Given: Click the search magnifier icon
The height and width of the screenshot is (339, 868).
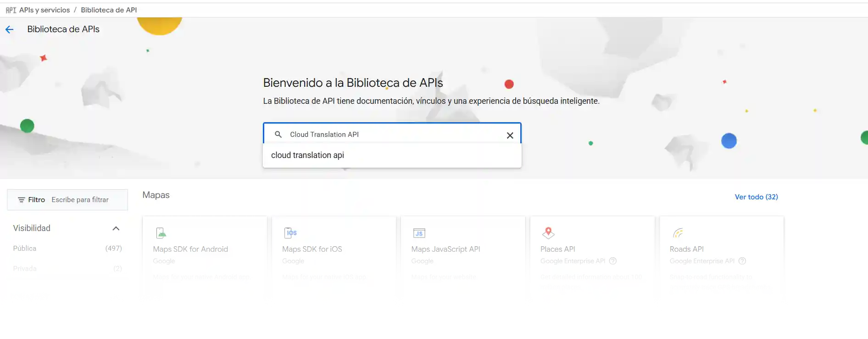Looking at the screenshot, I should click(x=278, y=135).
